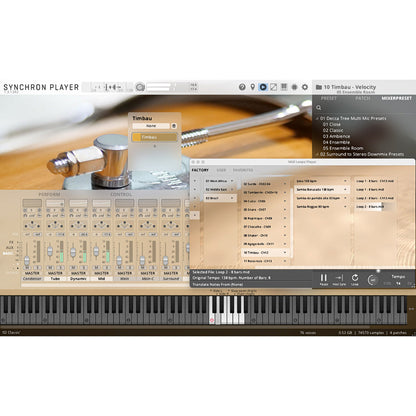Select mixer preset 03 Ambience
416x416 pixels.
[336, 136]
